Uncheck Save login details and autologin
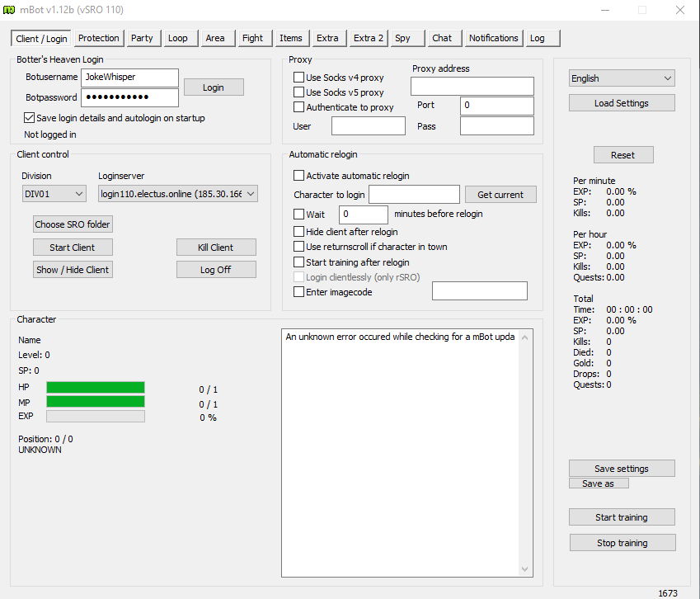This screenshot has height=599, width=700. pos(30,118)
